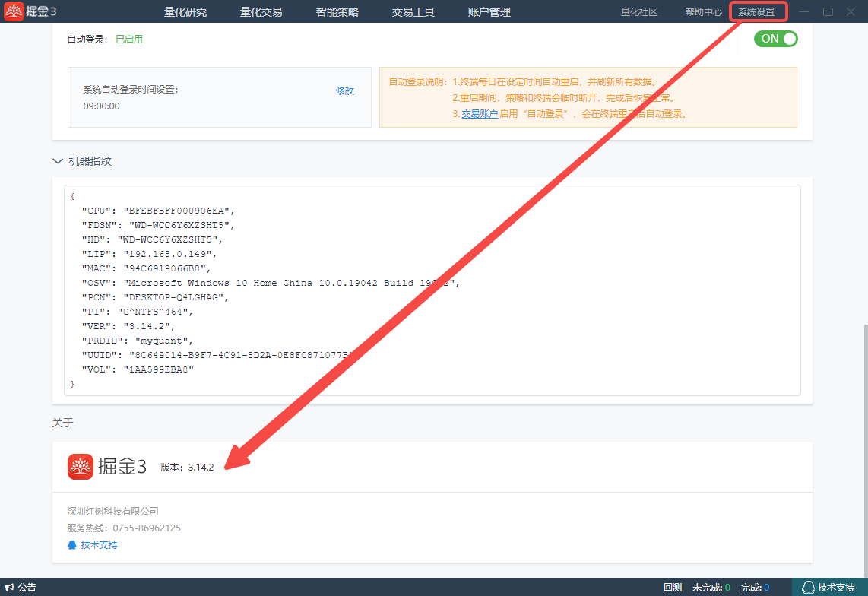This screenshot has width=868, height=596.
Task: Click 回测 in the status bar
Action: (673, 587)
